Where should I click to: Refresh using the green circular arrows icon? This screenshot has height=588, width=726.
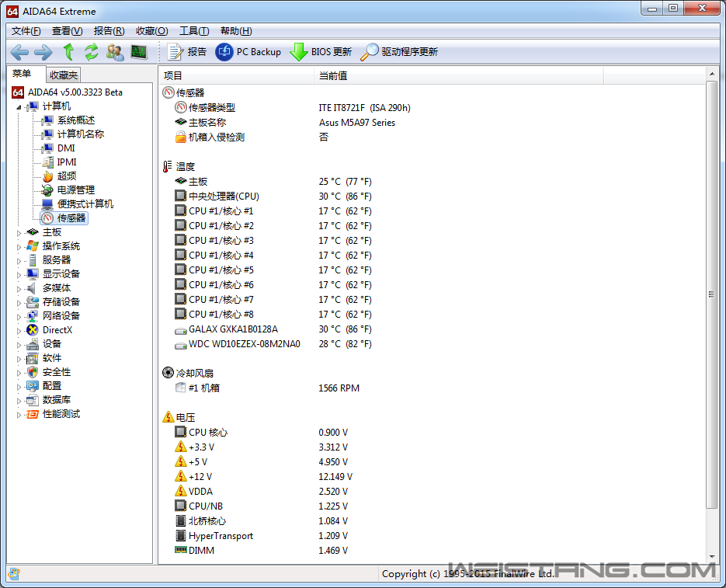91,52
